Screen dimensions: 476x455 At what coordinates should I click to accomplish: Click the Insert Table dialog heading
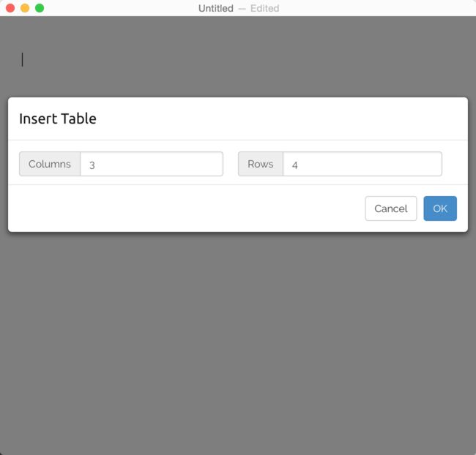(x=58, y=119)
